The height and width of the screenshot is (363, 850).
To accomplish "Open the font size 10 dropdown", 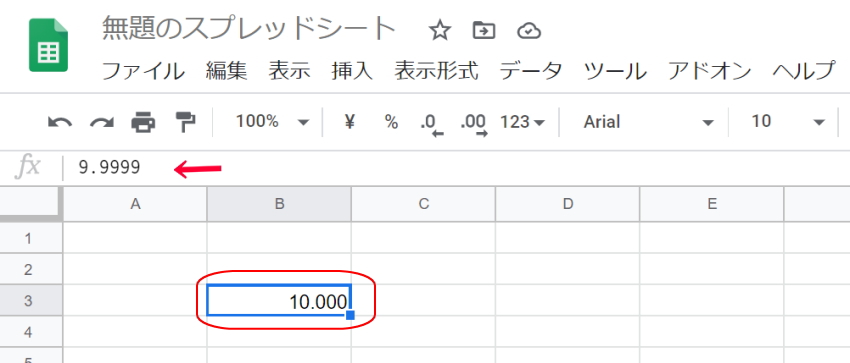I will pyautogui.click(x=787, y=122).
